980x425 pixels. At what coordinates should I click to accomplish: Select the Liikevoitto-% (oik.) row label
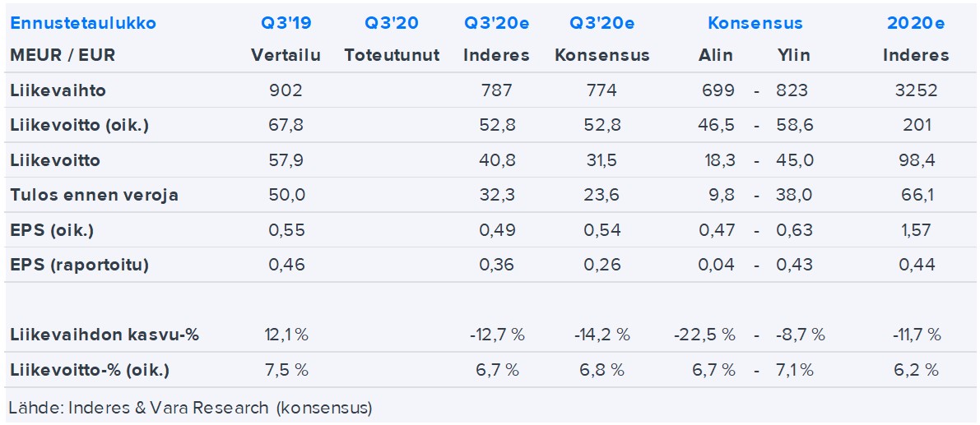(x=90, y=371)
